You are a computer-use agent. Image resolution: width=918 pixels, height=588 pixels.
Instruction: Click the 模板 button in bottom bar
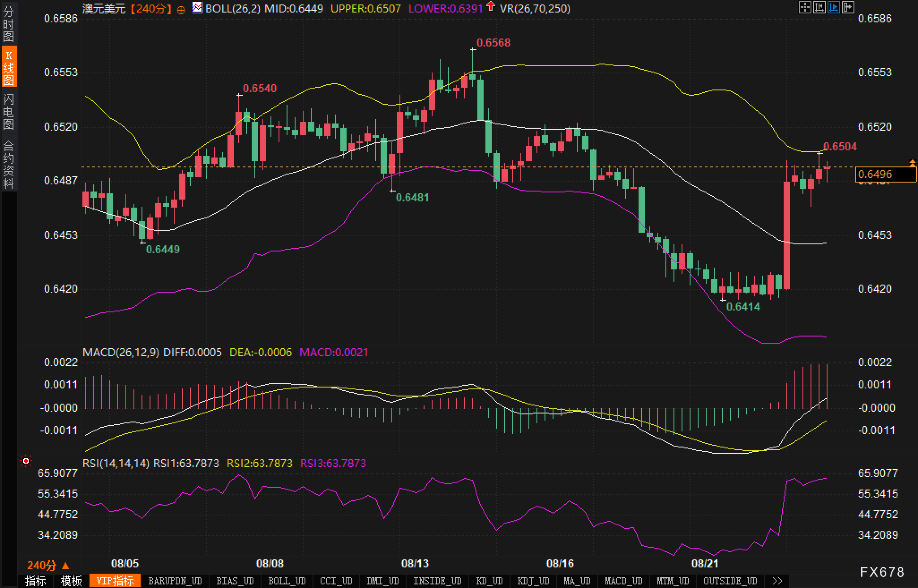coord(71,581)
